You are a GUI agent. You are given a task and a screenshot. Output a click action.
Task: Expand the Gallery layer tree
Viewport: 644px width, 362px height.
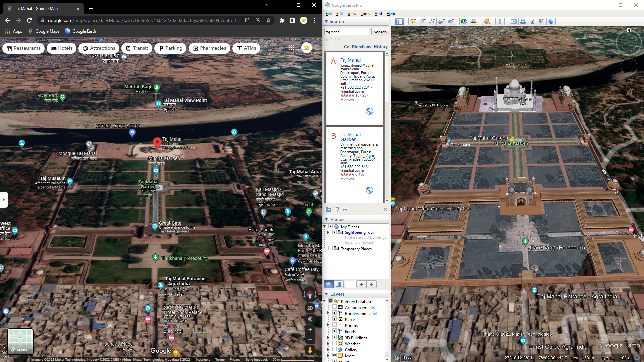(328, 349)
